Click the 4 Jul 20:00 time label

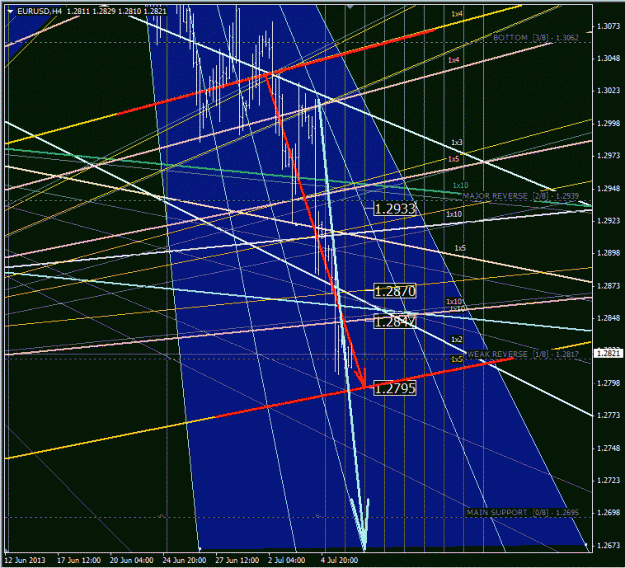coord(339,560)
